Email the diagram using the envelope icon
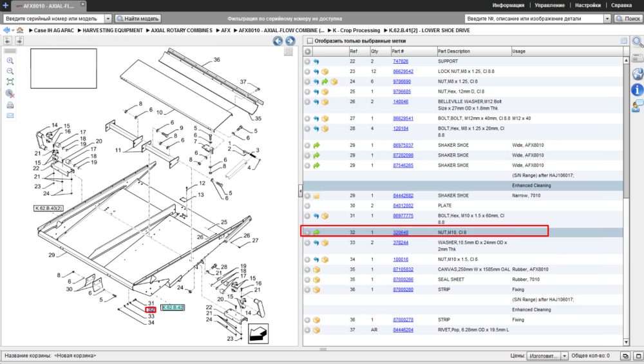644x364 pixels. pyautogui.click(x=10, y=115)
